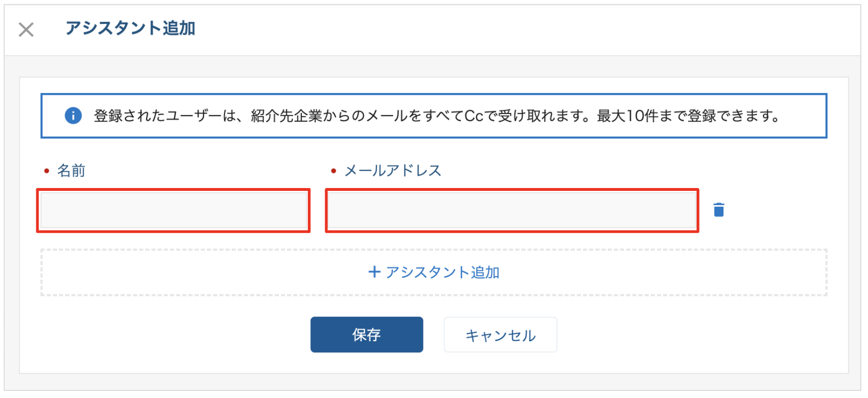
Task: Click the blue-bordered info banner's empty right end
Action: (804, 115)
